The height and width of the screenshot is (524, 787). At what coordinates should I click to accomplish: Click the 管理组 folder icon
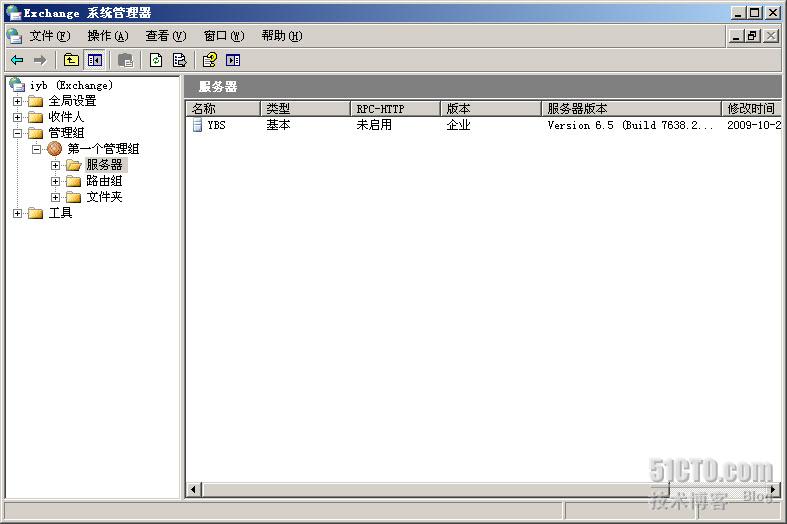click(x=35, y=134)
